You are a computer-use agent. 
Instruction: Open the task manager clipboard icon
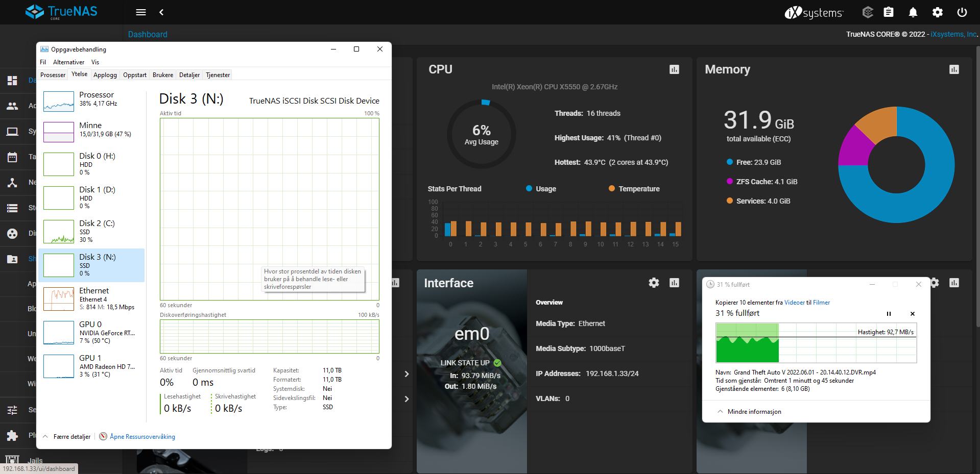coord(889,12)
